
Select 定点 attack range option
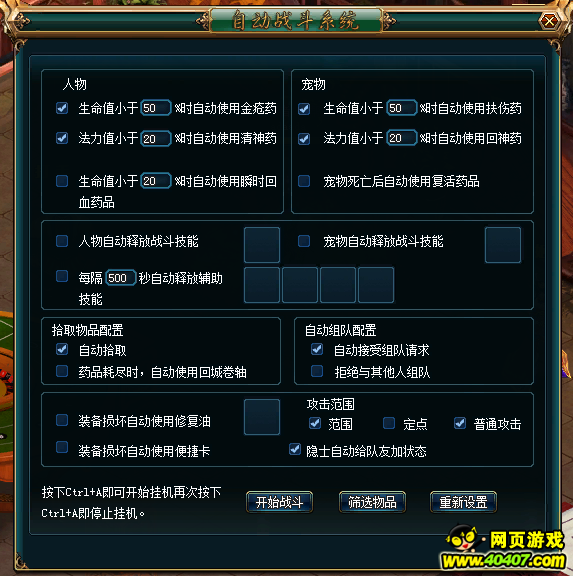tap(389, 423)
